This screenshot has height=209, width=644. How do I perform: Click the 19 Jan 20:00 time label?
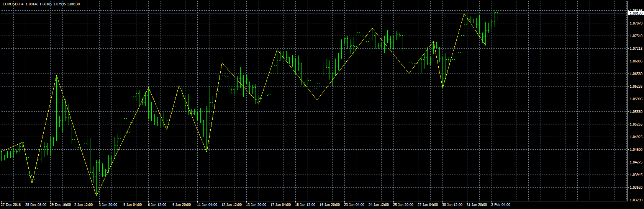[330, 205]
